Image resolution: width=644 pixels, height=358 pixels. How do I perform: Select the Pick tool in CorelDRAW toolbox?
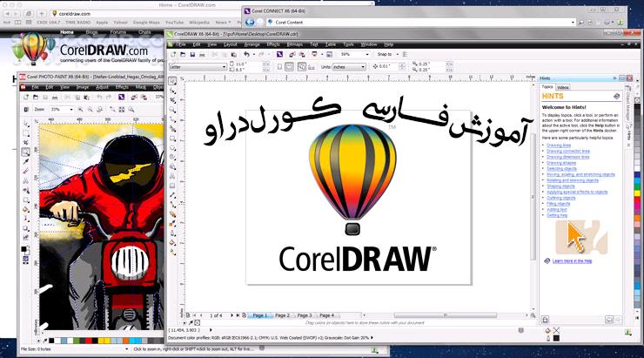tap(172, 81)
